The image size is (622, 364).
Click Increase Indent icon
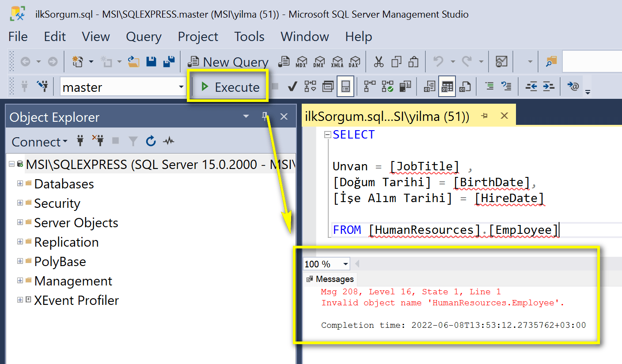coord(548,87)
